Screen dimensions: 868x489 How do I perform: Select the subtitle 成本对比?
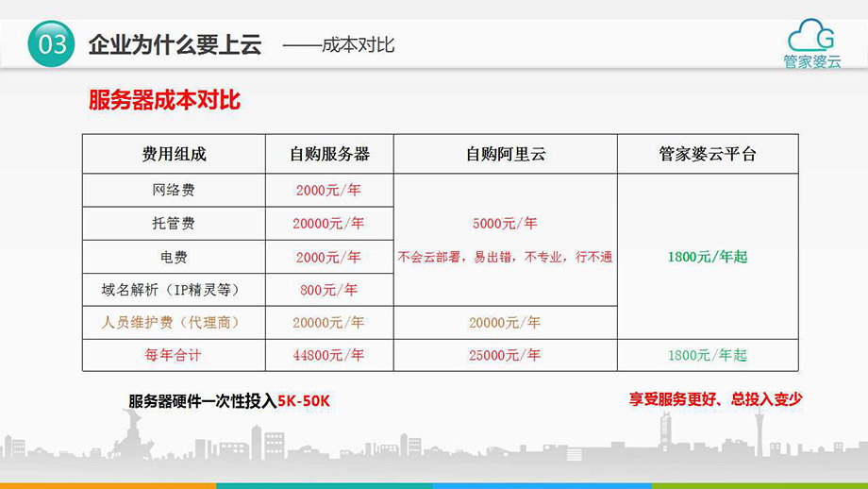(359, 45)
